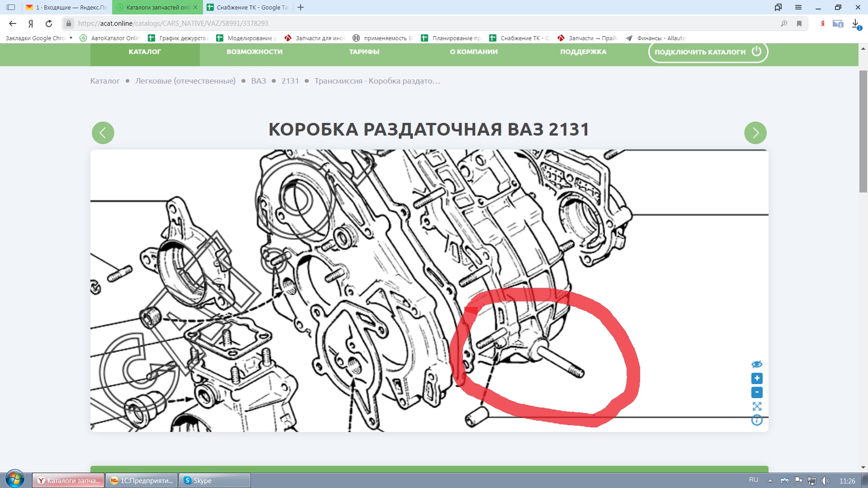Open the volume speaker tray icon
Viewport: 868px width, 488px height.
[x=826, y=481]
